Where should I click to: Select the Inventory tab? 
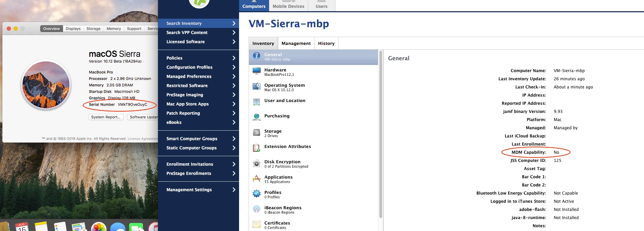click(263, 43)
